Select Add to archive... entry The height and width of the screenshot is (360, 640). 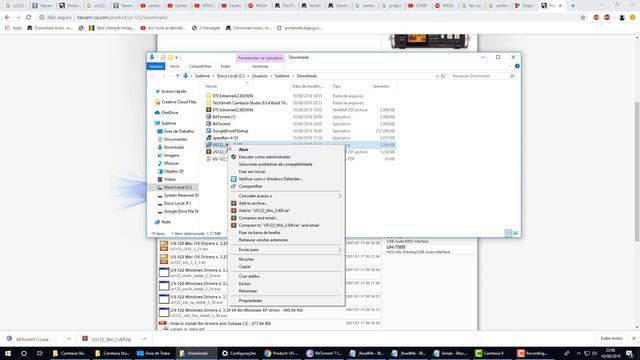(253, 203)
